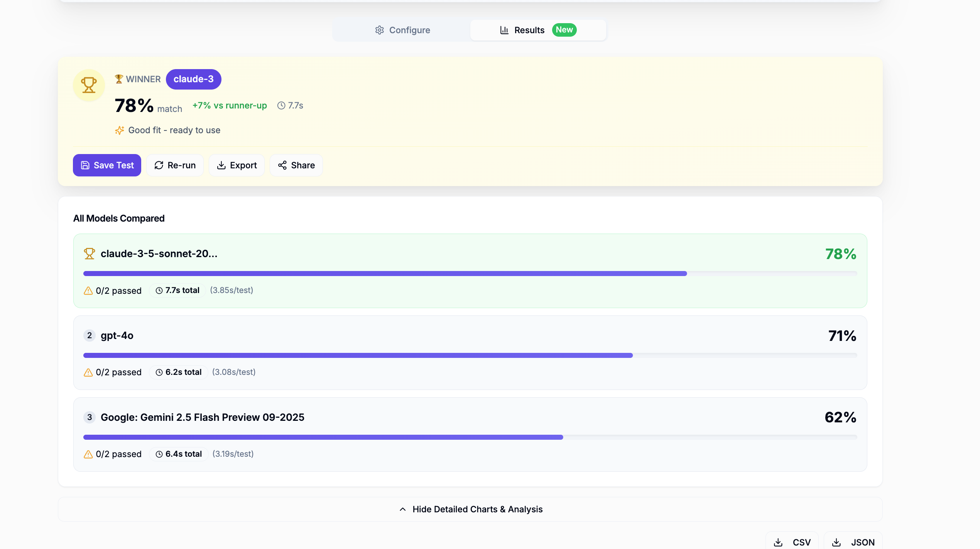Click the claude-3-5-sonnet 78% progress bar
Image resolution: width=980 pixels, height=549 pixels.
[x=385, y=274]
